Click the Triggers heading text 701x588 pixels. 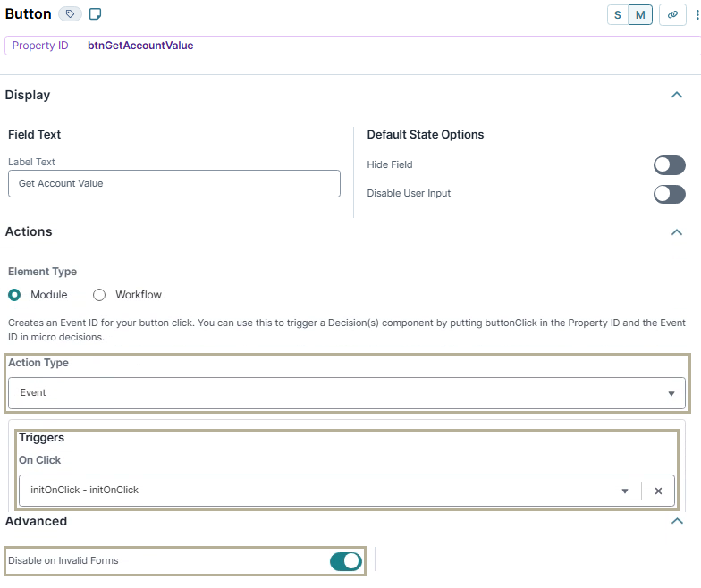tap(41, 438)
